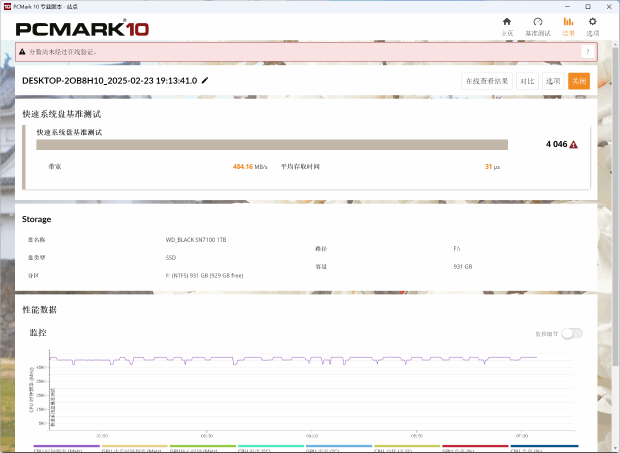Click the path value F:\

click(457, 249)
